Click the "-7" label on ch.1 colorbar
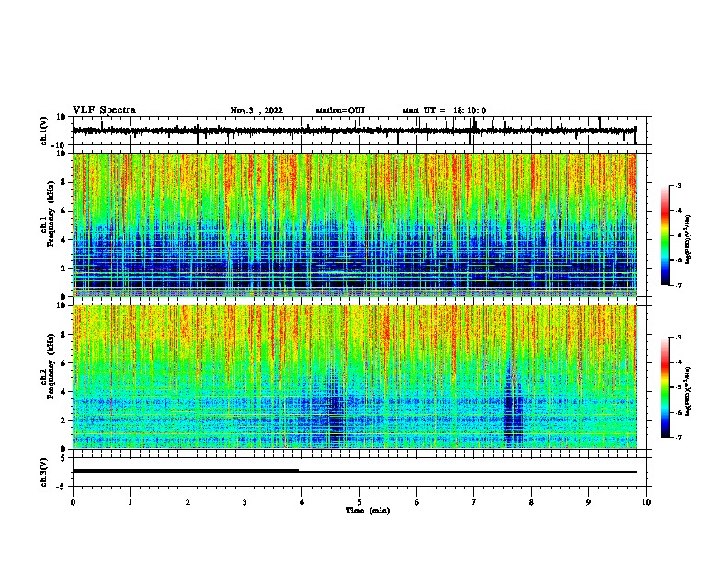728x563 pixels. [x=678, y=285]
